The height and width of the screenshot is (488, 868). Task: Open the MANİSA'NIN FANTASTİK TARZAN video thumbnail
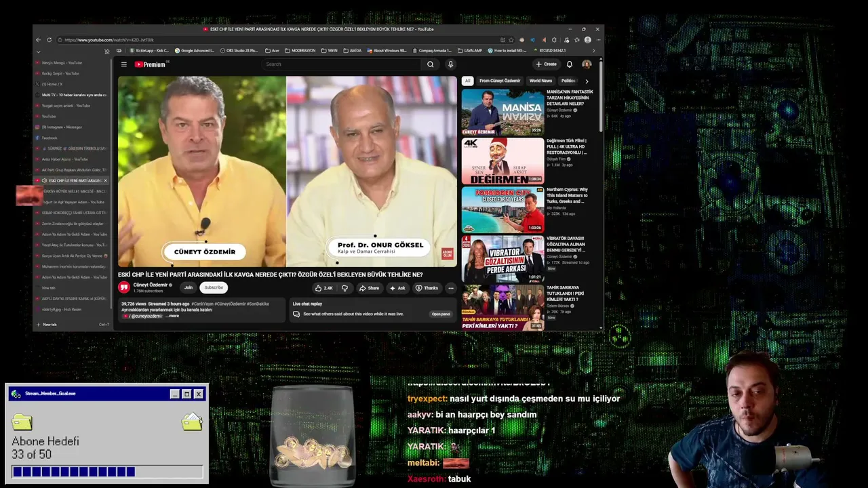[x=502, y=112]
